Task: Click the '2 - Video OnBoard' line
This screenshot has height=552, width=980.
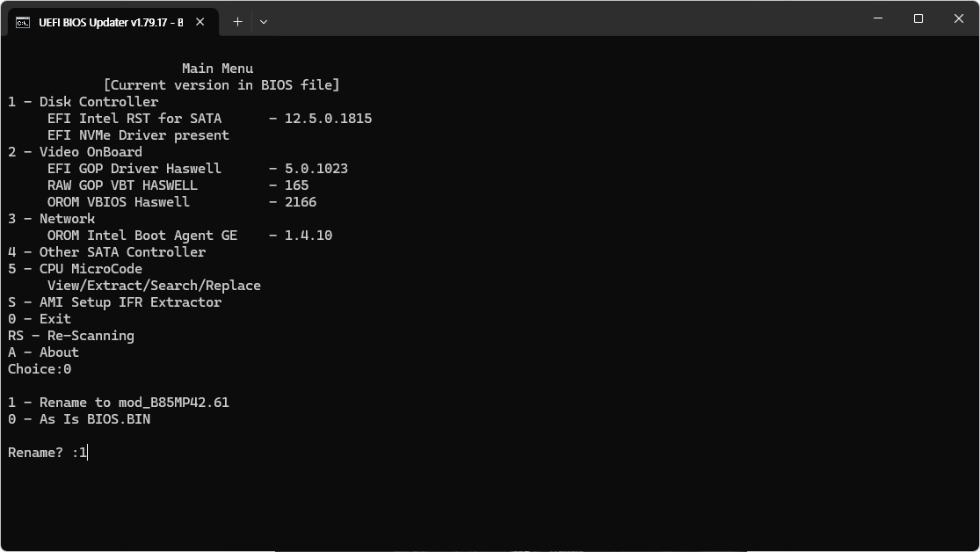Action: [x=75, y=152]
